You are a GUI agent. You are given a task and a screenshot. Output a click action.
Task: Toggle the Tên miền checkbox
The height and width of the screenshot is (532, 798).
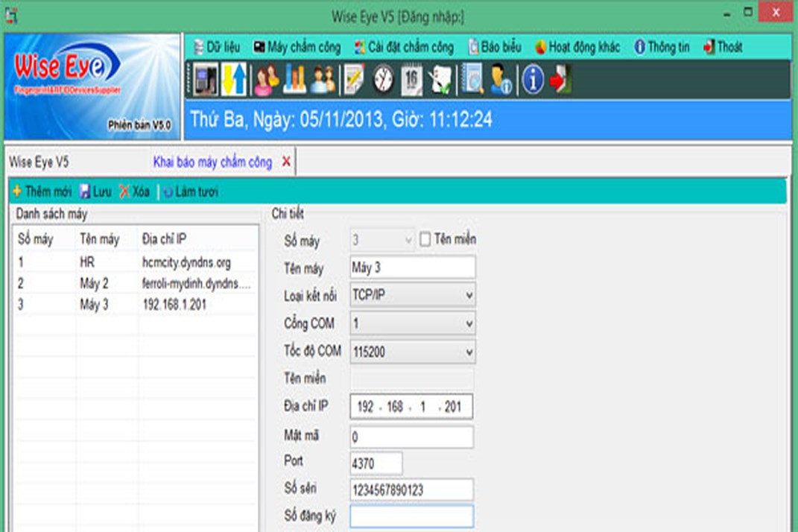425,239
